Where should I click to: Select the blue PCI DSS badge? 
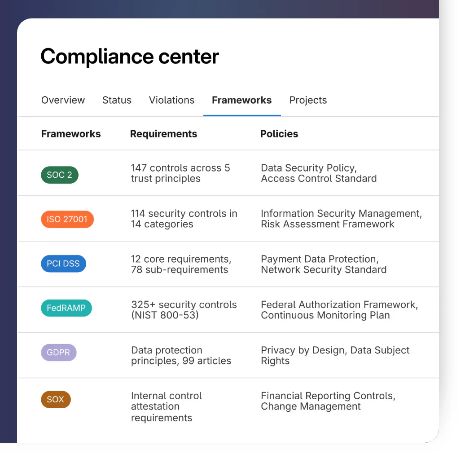click(x=63, y=264)
